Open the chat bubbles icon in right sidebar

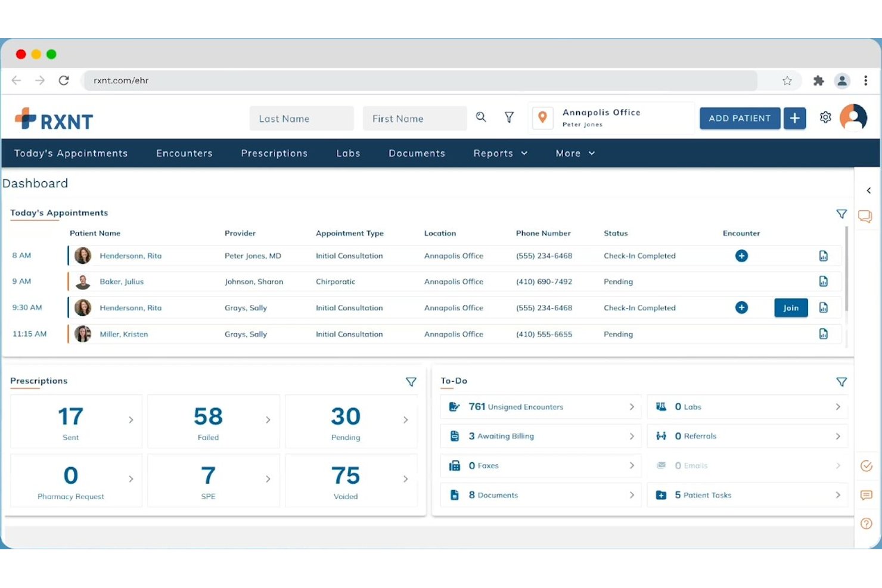point(865,216)
